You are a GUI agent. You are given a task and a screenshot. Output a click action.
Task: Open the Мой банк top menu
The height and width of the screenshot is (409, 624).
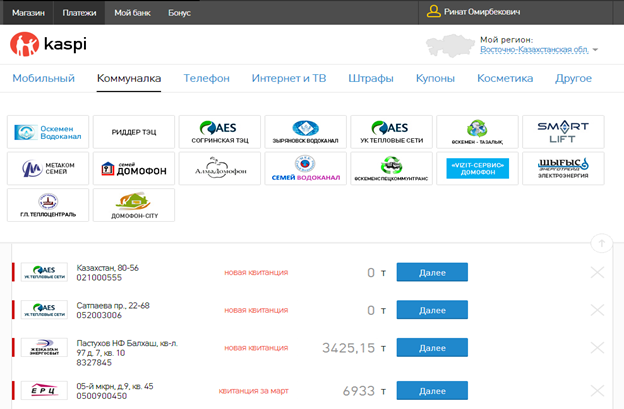click(x=133, y=13)
